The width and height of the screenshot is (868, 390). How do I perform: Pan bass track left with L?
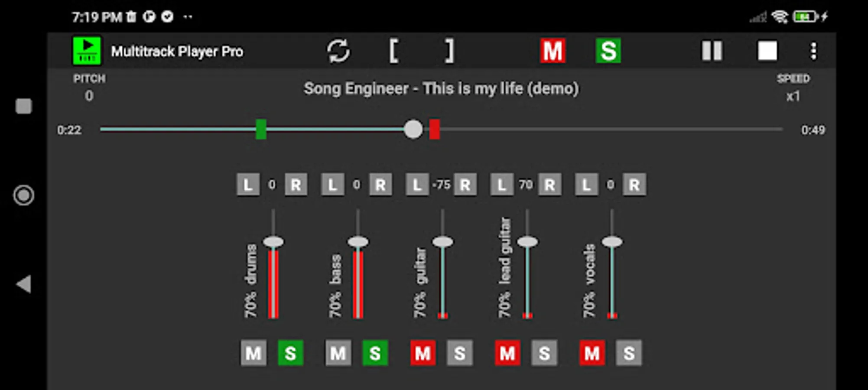[x=332, y=185]
